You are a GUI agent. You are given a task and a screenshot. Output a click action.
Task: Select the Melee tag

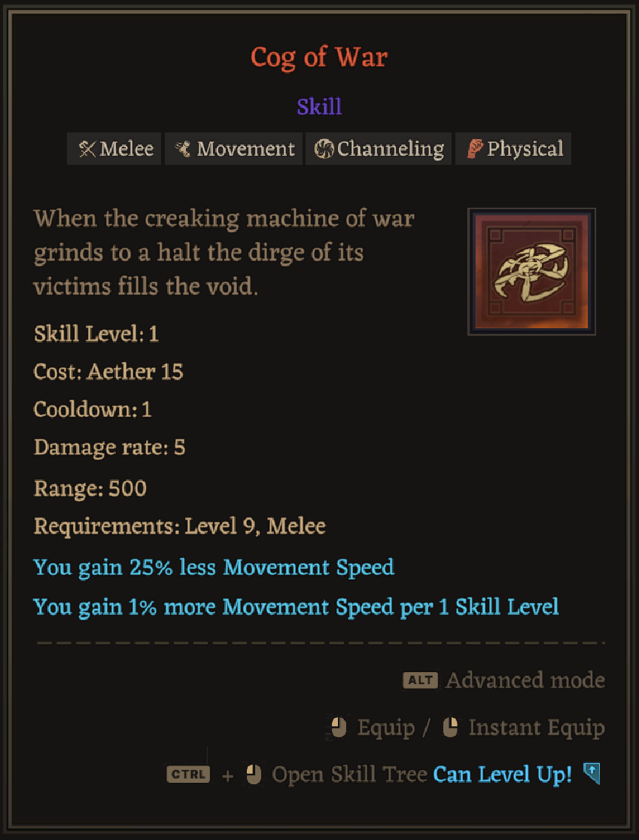[114, 149]
